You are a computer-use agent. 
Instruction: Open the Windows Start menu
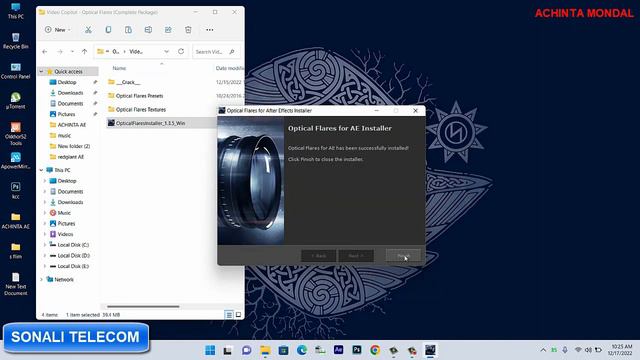click(210, 350)
